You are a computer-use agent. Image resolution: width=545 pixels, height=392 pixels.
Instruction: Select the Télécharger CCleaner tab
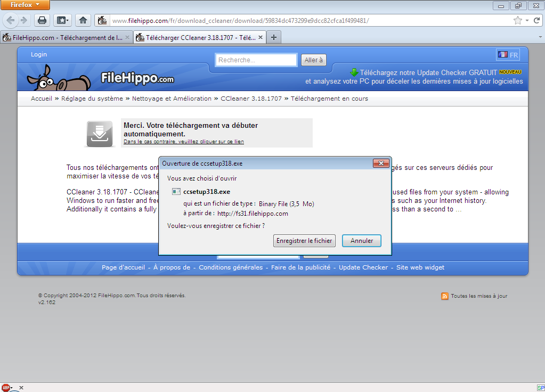pos(200,37)
